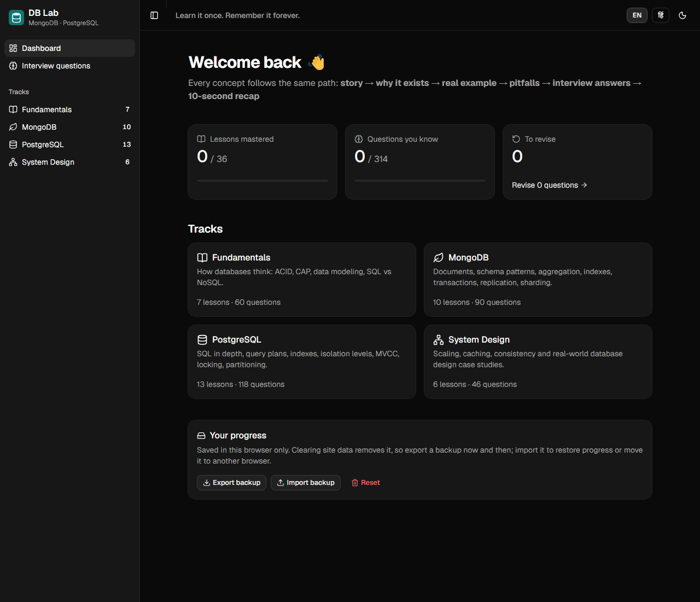Click the To revise refresh icon
Image resolution: width=700 pixels, height=602 pixels.
pyautogui.click(x=516, y=139)
